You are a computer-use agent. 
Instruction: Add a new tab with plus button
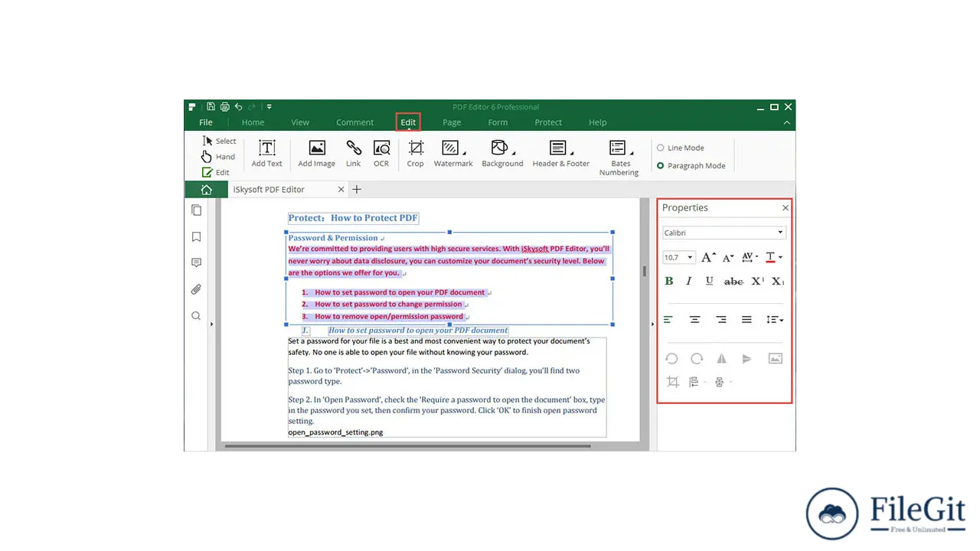click(x=356, y=190)
